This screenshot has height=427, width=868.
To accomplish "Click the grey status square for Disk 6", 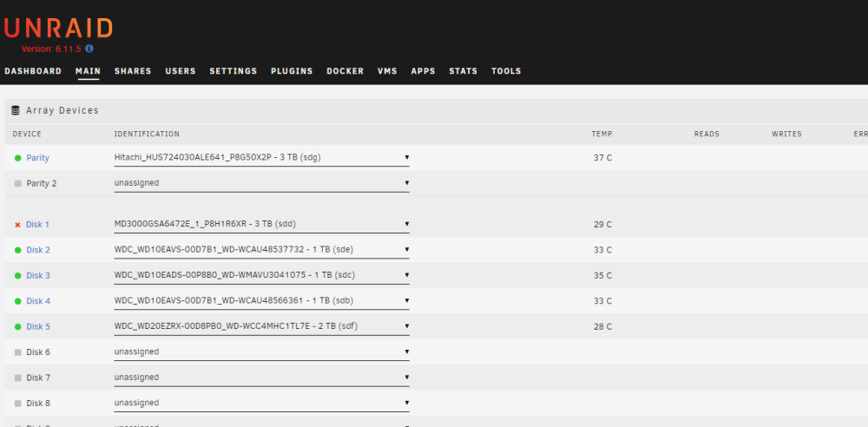I will point(17,352).
